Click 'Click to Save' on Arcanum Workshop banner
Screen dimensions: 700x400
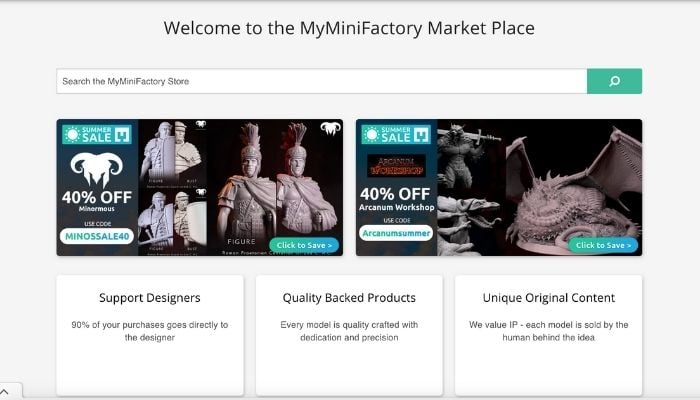(603, 245)
